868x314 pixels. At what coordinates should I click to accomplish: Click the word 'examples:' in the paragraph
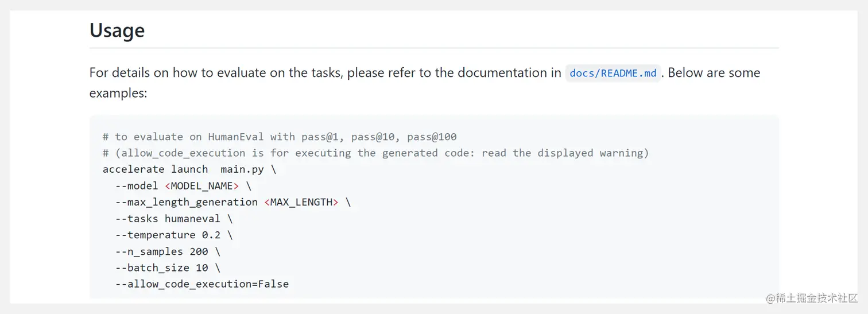[118, 93]
